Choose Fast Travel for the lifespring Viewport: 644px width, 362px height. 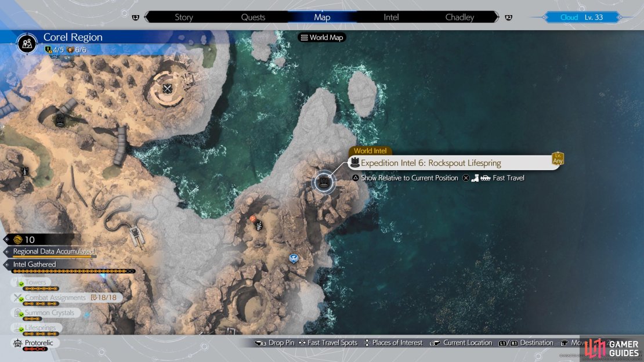(x=508, y=178)
